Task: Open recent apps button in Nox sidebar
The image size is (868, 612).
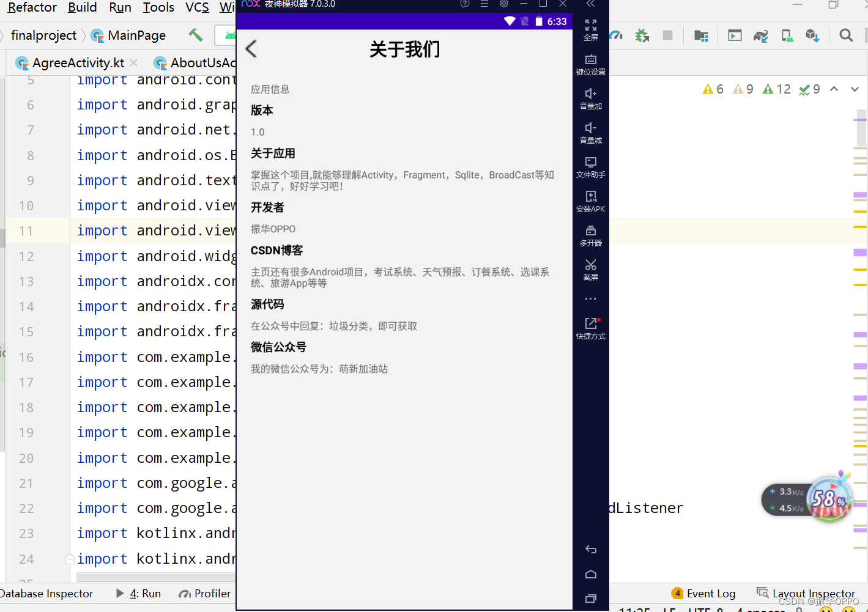Action: [x=590, y=599]
